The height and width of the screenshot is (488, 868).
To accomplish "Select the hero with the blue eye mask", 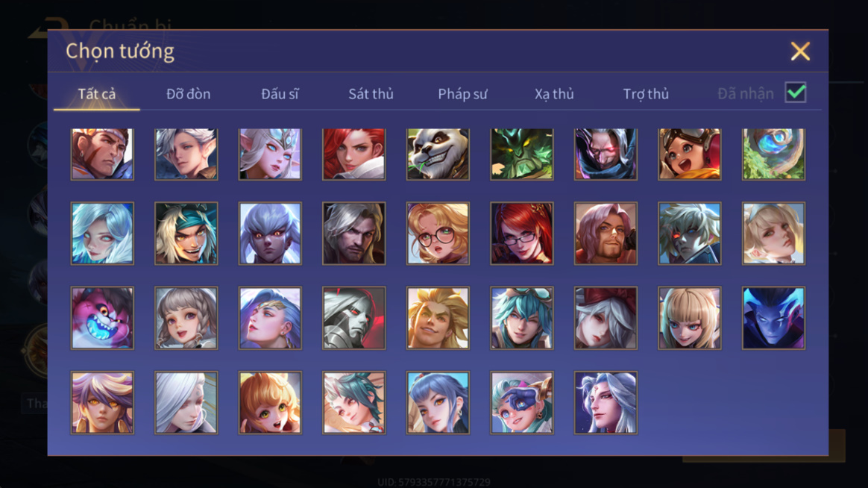I will pyautogui.click(x=521, y=402).
